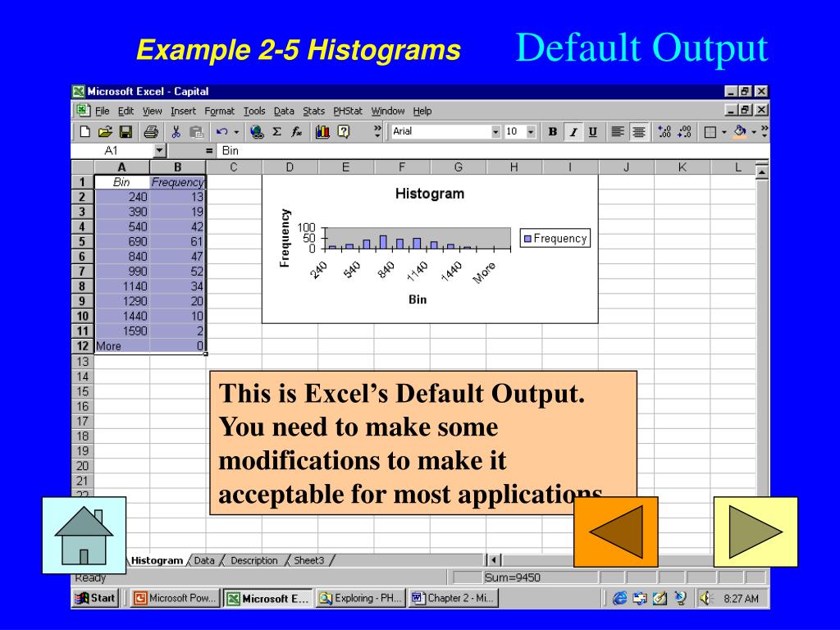Screen dimensions: 840x630
Task: Open the Data menu
Action: pyautogui.click(x=284, y=111)
